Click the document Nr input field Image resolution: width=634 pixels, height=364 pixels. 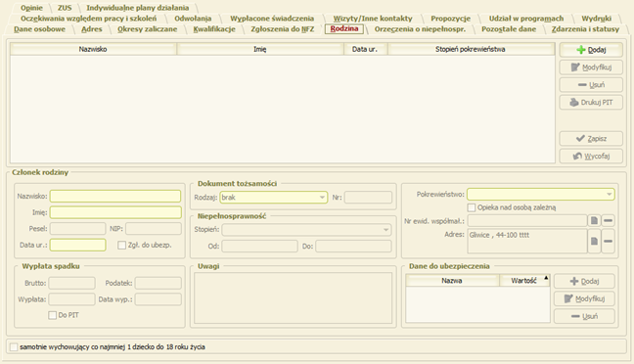(x=368, y=198)
